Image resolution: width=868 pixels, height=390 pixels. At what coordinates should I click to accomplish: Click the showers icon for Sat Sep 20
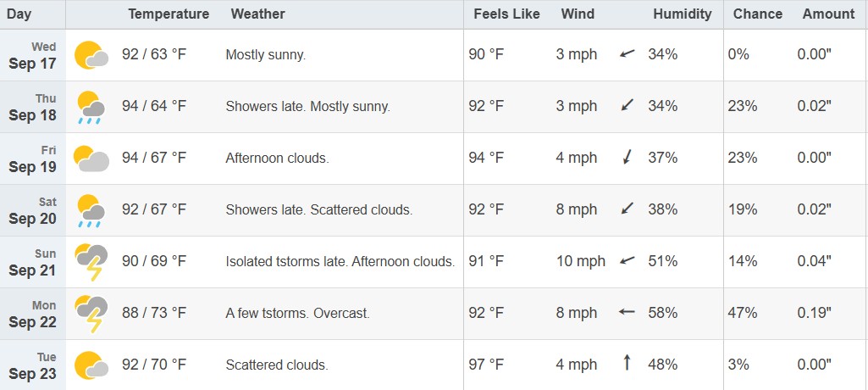(91, 211)
